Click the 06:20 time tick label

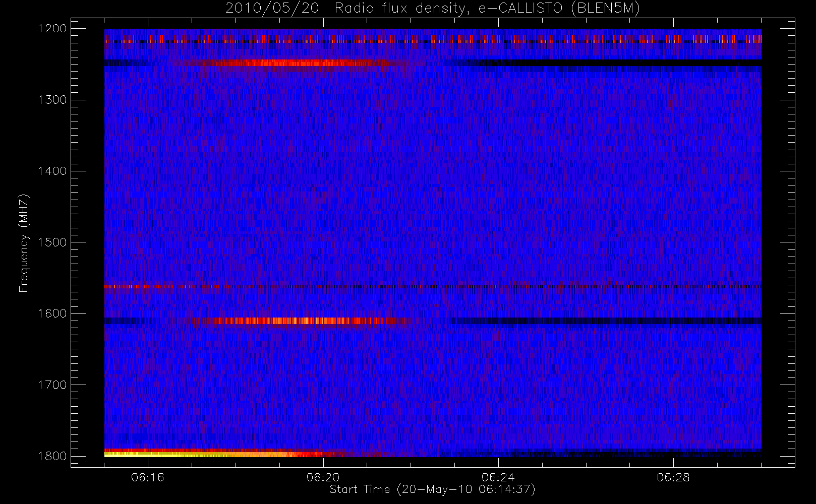(x=323, y=477)
